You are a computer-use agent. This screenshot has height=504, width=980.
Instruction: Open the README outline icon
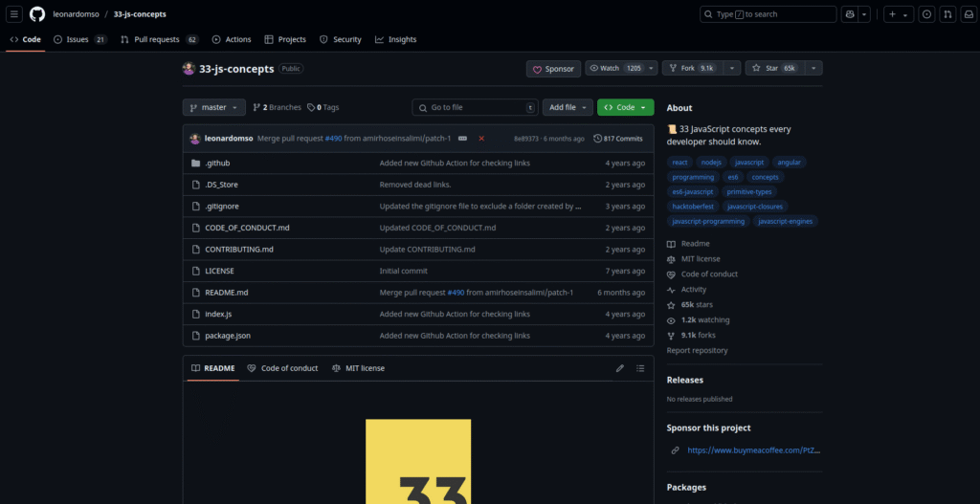(x=640, y=368)
